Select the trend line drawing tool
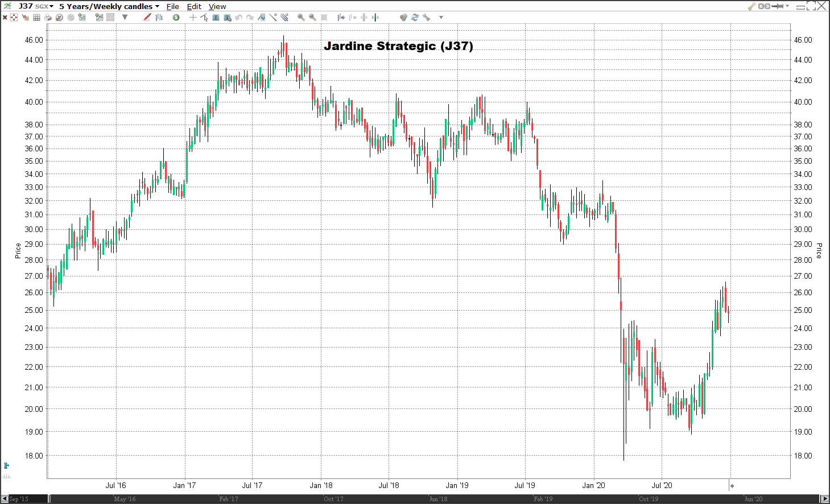Viewport: 830px width, 504px height. point(273,17)
